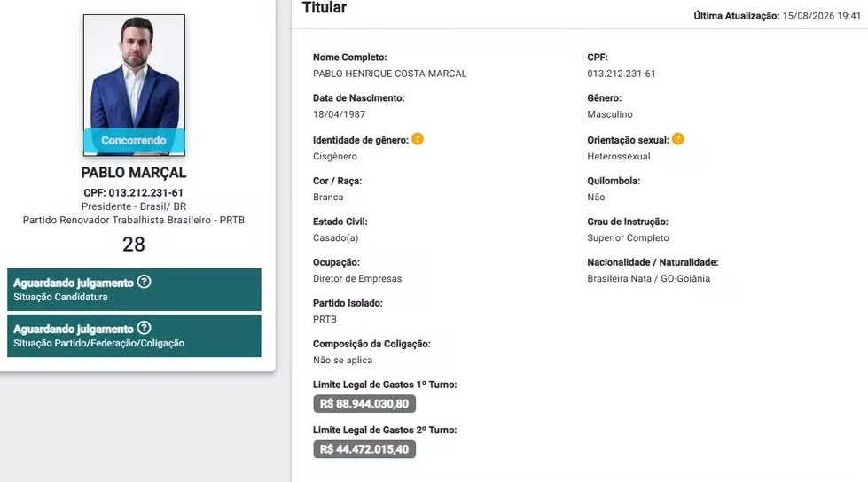
Task: Click candidate photo of Pablo Marçal
Action: 135,85
